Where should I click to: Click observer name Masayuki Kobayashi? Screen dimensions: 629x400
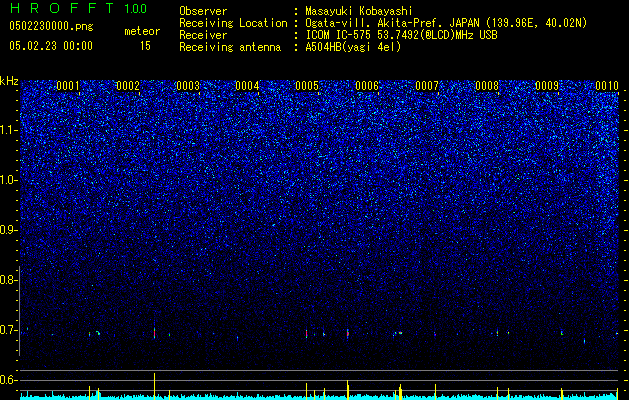358,12
